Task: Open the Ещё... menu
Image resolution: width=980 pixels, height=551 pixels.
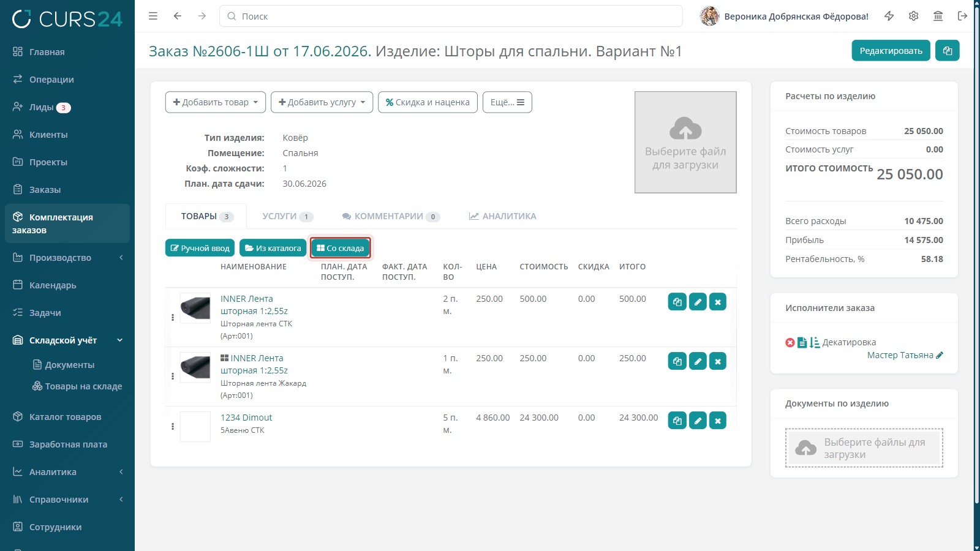Action: pos(507,102)
